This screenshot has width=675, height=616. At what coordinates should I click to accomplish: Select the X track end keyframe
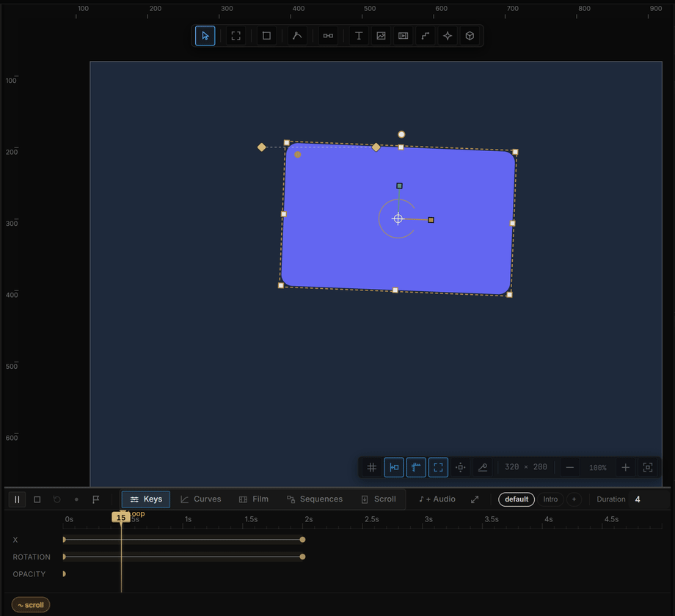tap(302, 540)
